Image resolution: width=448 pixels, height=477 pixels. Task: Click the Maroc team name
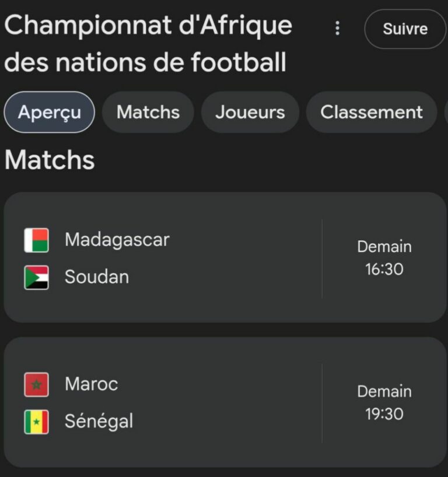click(92, 384)
